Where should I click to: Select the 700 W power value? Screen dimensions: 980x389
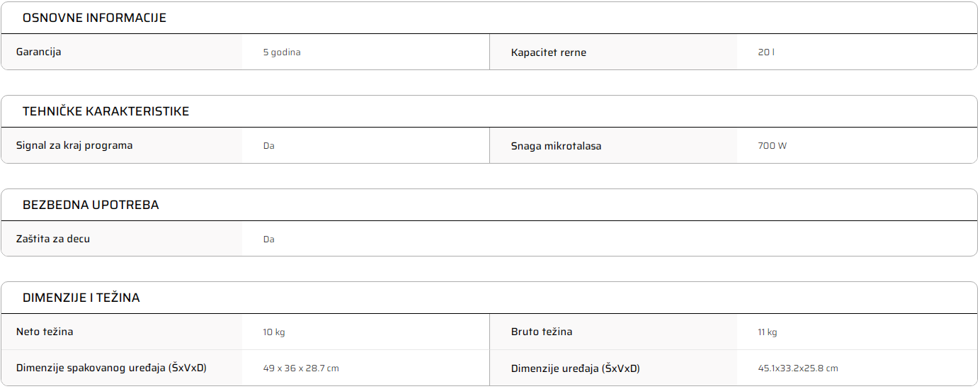772,147
